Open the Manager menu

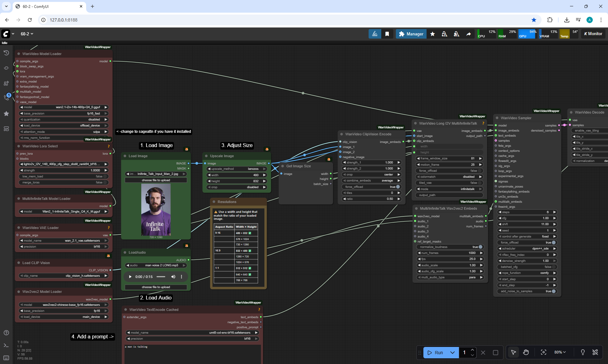click(411, 34)
